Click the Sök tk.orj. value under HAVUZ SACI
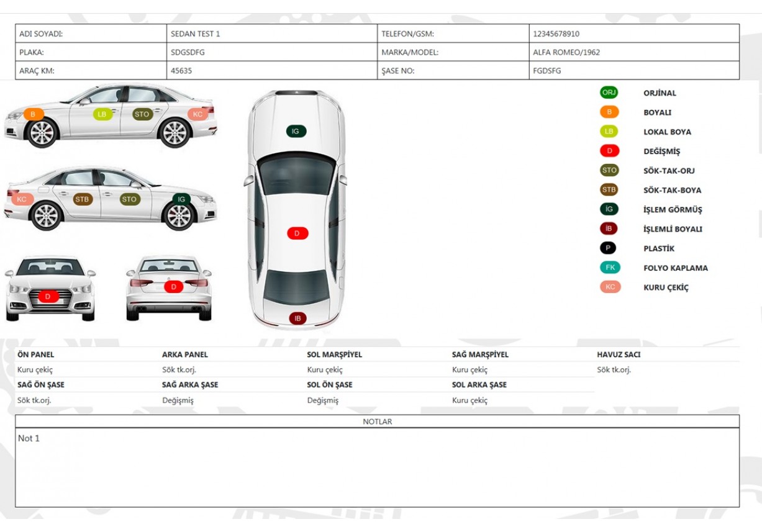 pos(614,370)
